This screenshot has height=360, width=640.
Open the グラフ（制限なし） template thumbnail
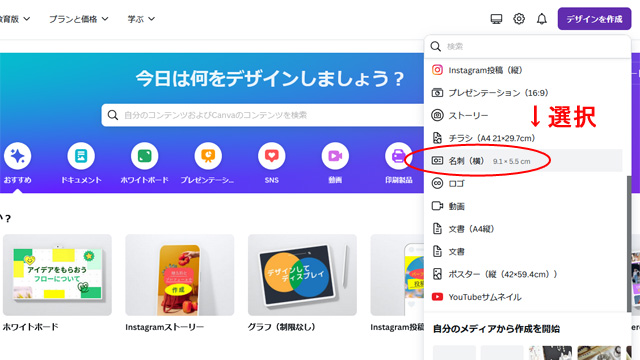pyautogui.click(x=302, y=275)
